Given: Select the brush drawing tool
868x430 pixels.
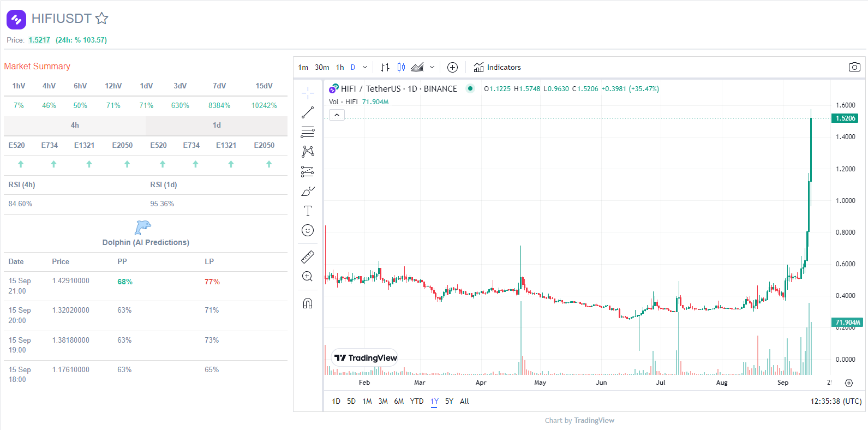Looking at the screenshot, I should 308,192.
